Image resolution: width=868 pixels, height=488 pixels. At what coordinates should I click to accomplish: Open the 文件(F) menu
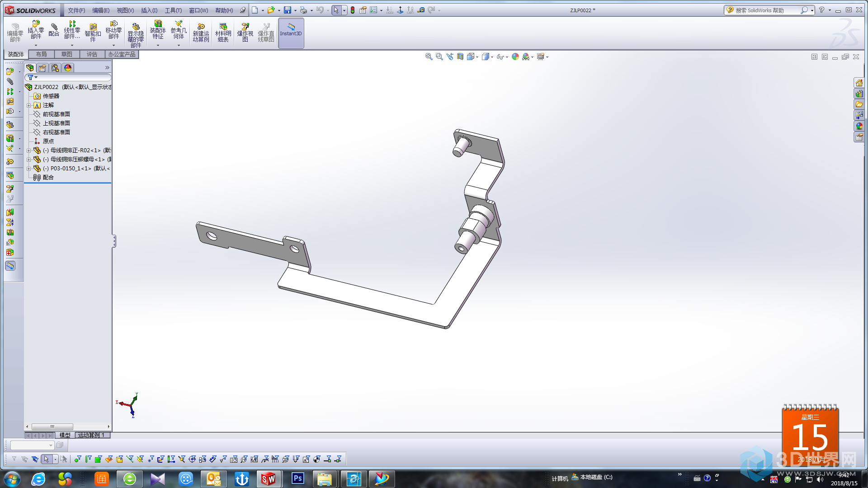pyautogui.click(x=76, y=10)
